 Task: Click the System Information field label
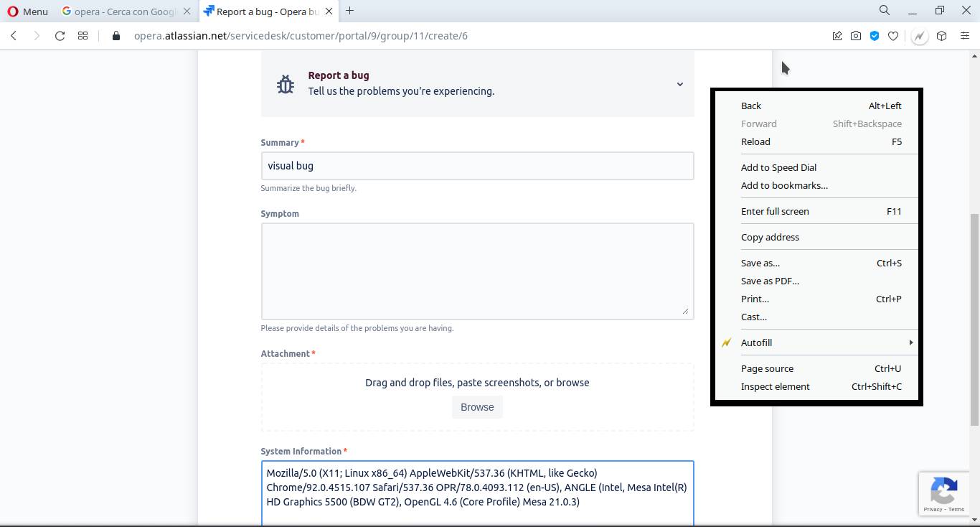[x=301, y=452]
